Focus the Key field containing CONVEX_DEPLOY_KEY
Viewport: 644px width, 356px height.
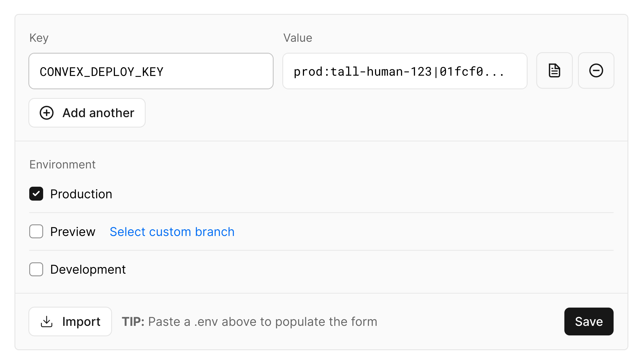151,71
